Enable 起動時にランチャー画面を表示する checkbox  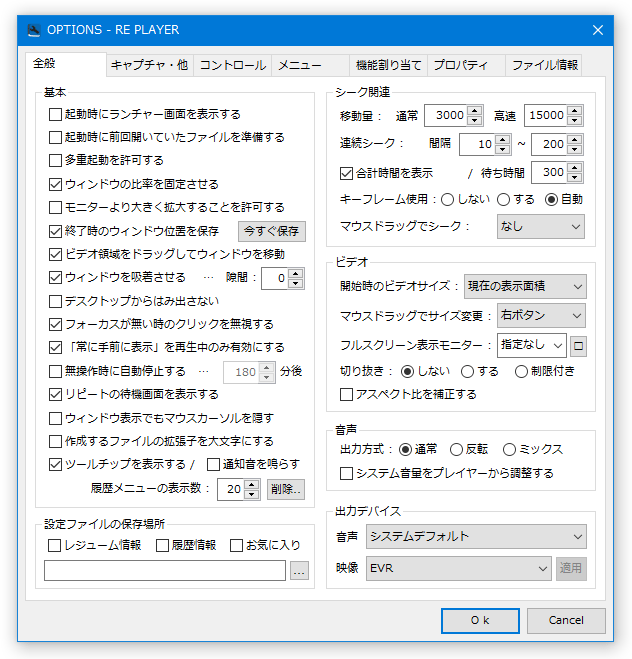(x=55, y=114)
